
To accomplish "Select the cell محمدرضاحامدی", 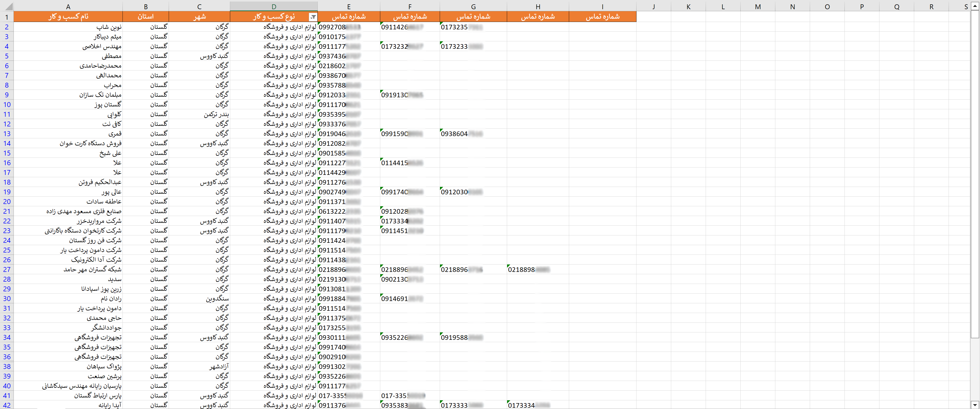I will pos(68,66).
